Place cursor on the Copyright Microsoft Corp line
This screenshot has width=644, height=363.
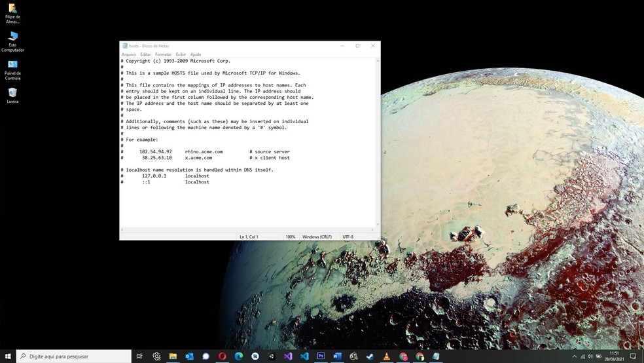coord(176,61)
